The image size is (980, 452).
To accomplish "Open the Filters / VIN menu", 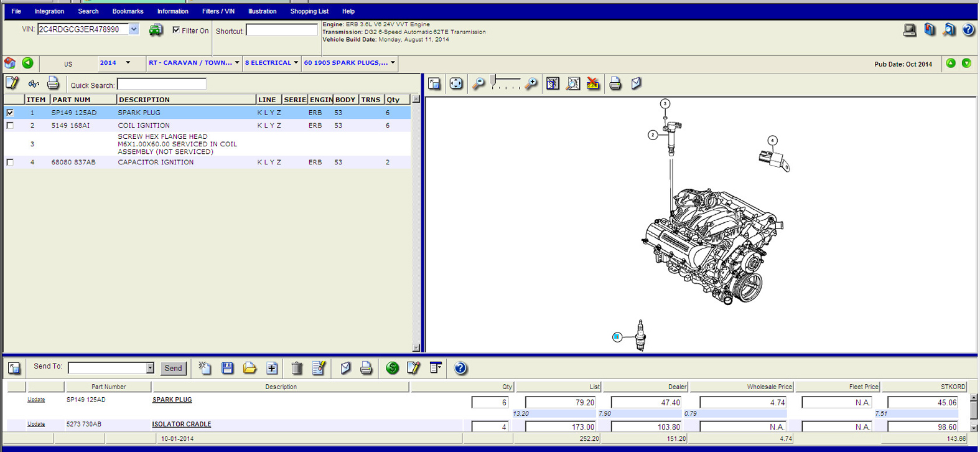I will tap(218, 11).
